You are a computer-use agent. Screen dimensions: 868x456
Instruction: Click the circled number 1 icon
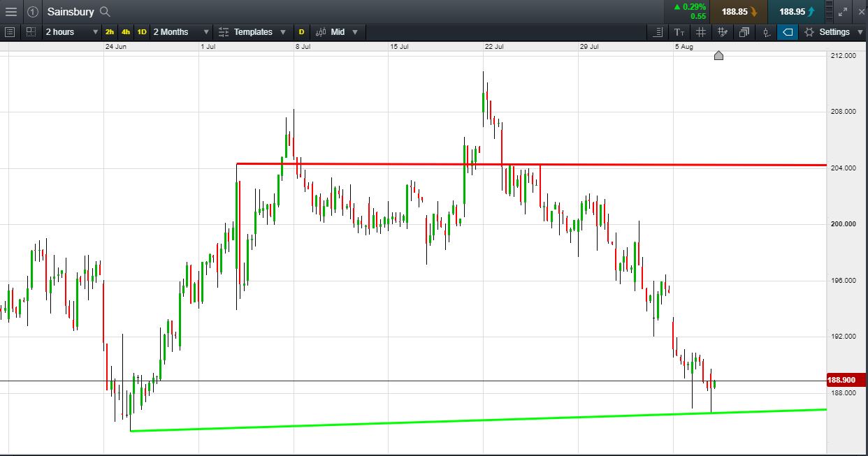point(33,12)
